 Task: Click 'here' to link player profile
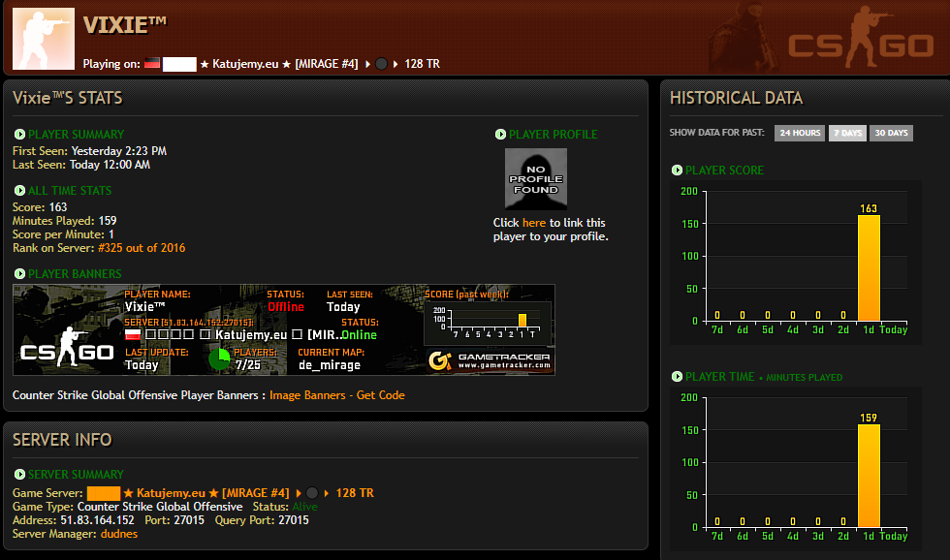[534, 223]
